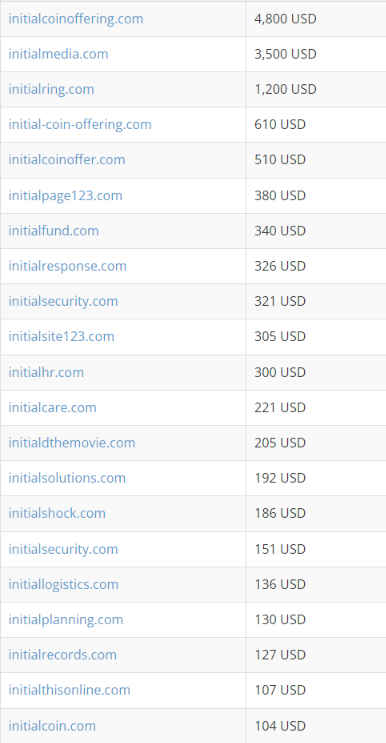Visit the initialcare.com link
This screenshot has height=743, width=386.
(52, 408)
